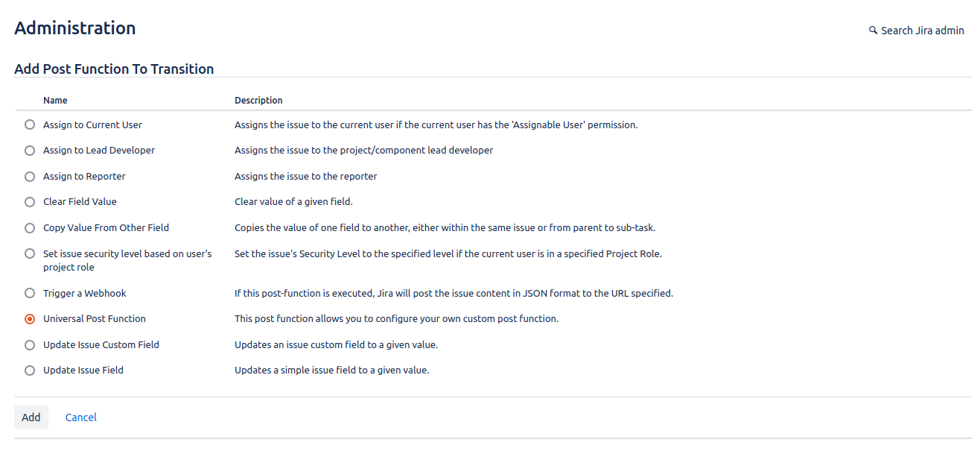This screenshot has width=980, height=451.
Task: Click the Administration page heading
Action: pos(75,28)
